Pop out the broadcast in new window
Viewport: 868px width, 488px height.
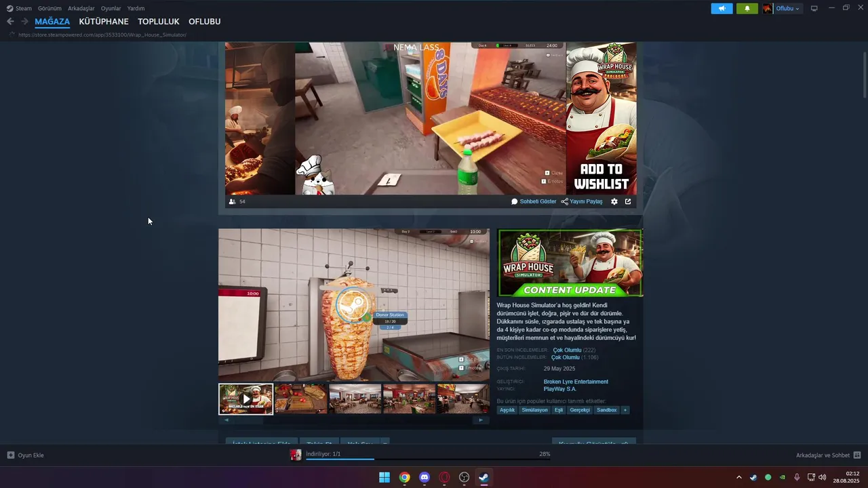pyautogui.click(x=628, y=201)
